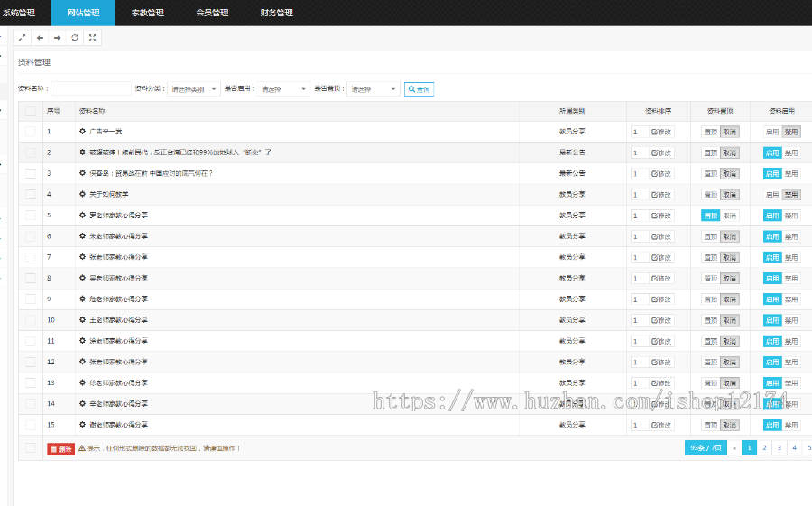Disable 禁用 for row 2
The image size is (812, 506).
[791, 152]
